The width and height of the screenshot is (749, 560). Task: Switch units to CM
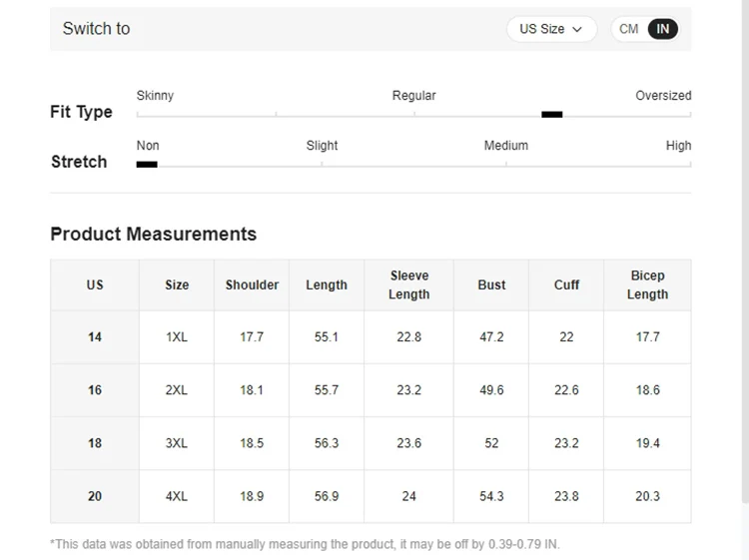pyautogui.click(x=629, y=29)
